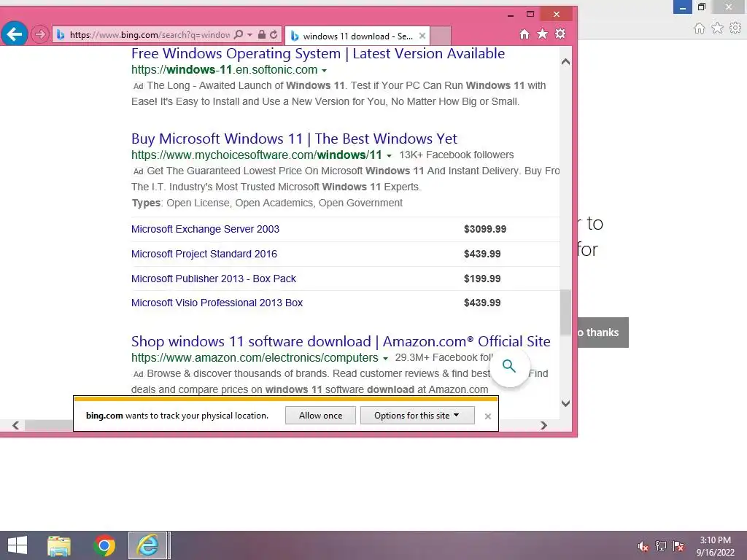The image size is (747, 560).
Task: Click the Bing favicon in address bar
Action: 61,34
